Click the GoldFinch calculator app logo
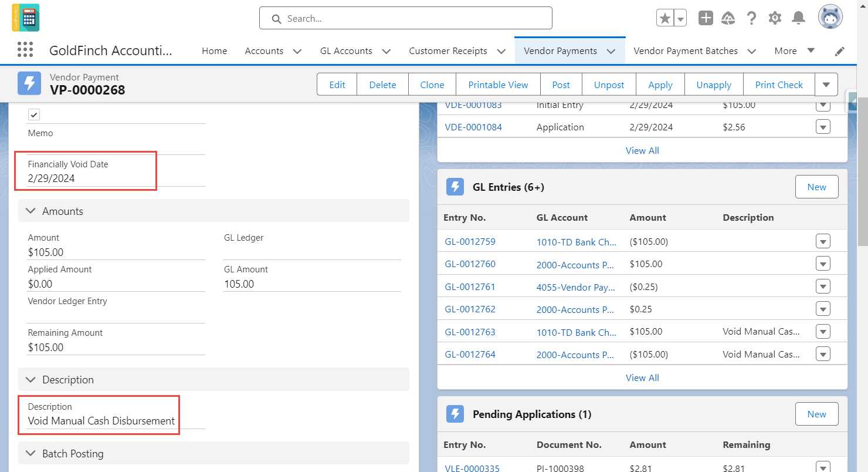Image resolution: width=868 pixels, height=472 pixels. coord(26,18)
